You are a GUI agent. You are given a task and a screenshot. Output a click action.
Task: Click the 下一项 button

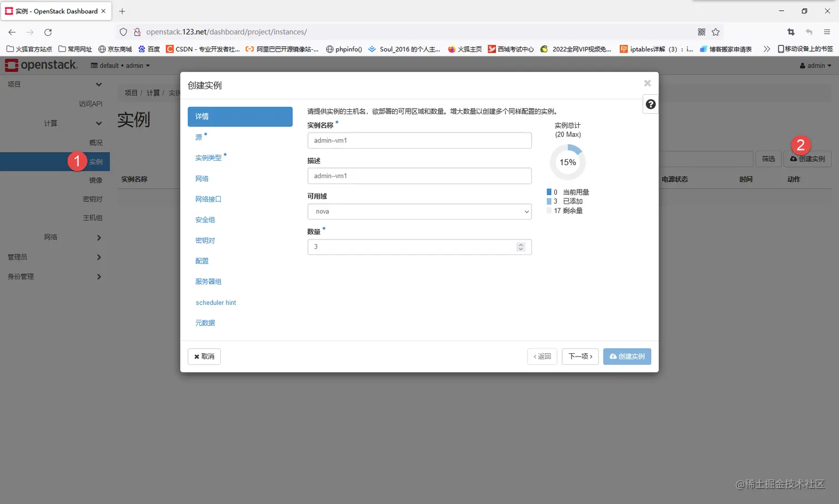[580, 357]
